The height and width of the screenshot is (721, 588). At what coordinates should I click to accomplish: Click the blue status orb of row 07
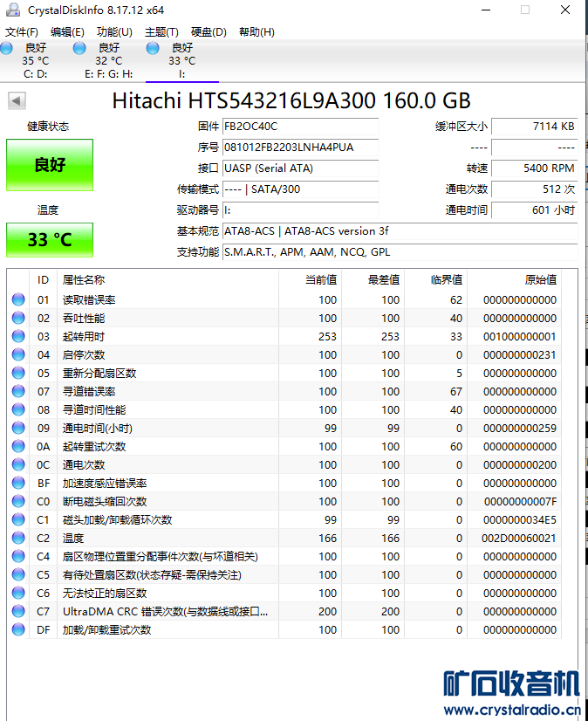coord(18,391)
